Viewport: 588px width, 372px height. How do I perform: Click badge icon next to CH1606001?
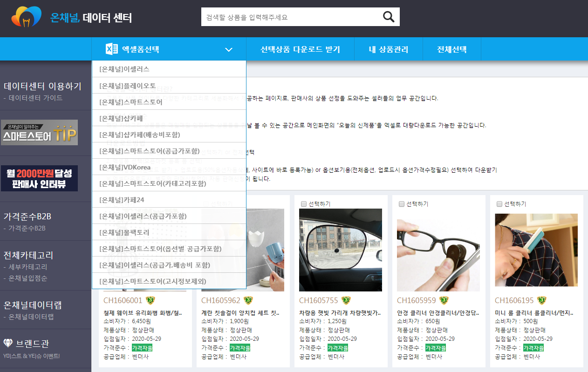150,300
